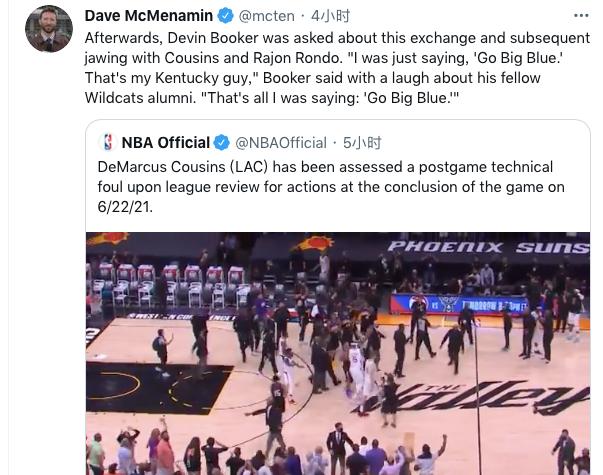Click Dave McMenamin's blue verified badge
The width and height of the screenshot is (603, 475).
(225, 16)
